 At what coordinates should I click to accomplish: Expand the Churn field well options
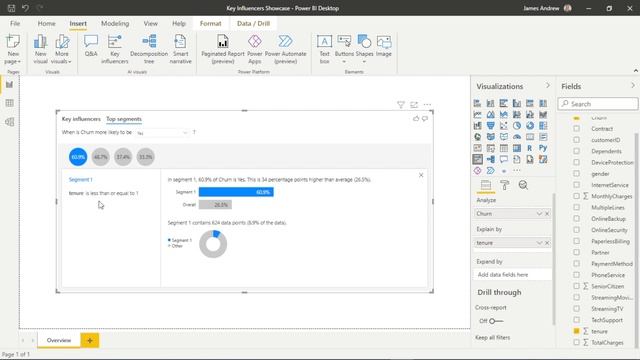click(x=539, y=213)
